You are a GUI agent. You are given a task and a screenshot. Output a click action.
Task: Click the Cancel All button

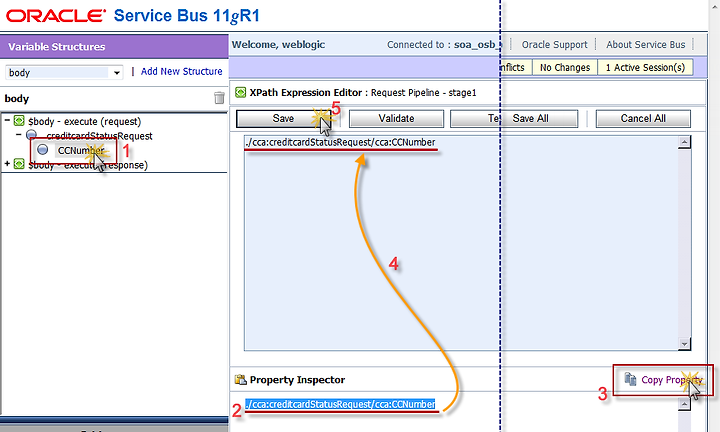tap(643, 118)
